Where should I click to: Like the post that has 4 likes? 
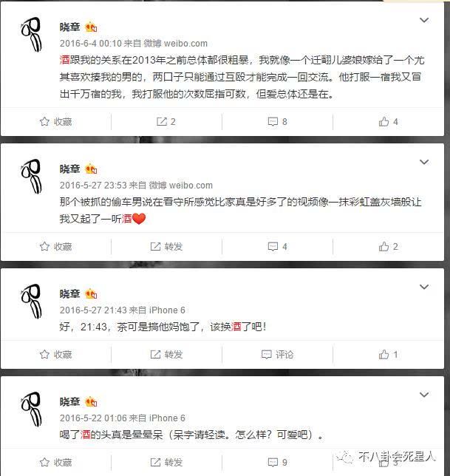tap(388, 122)
